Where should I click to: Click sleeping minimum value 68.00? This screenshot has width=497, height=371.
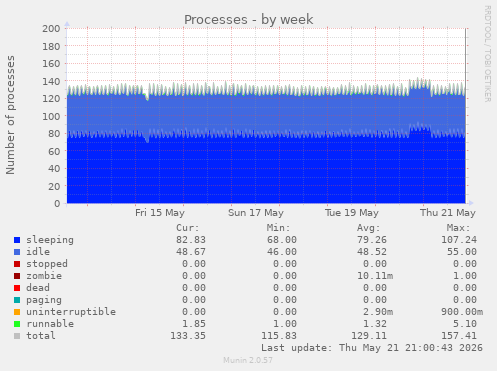tap(282, 240)
